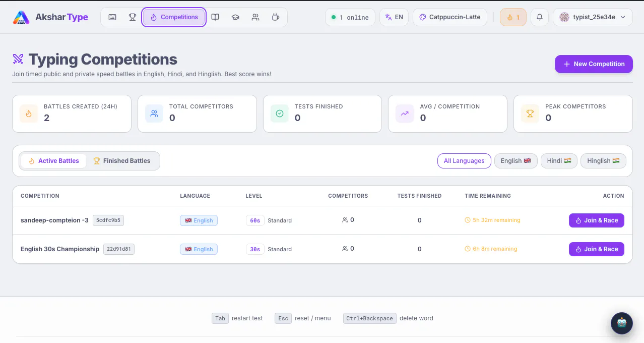Viewport: 644px width, 343px height.
Task: Open the trophy leaderboard icon in navbar
Action: (x=133, y=17)
